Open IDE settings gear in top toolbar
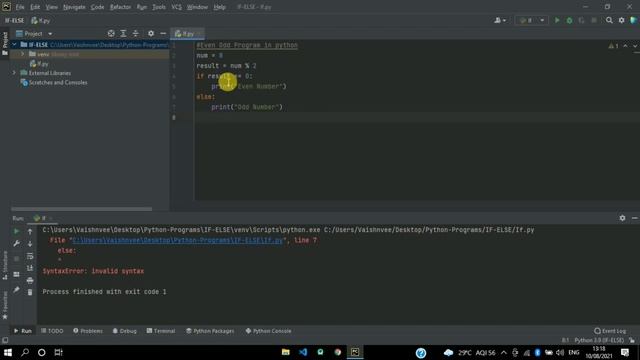640x360 pixels. pyautogui.click(x=621, y=20)
